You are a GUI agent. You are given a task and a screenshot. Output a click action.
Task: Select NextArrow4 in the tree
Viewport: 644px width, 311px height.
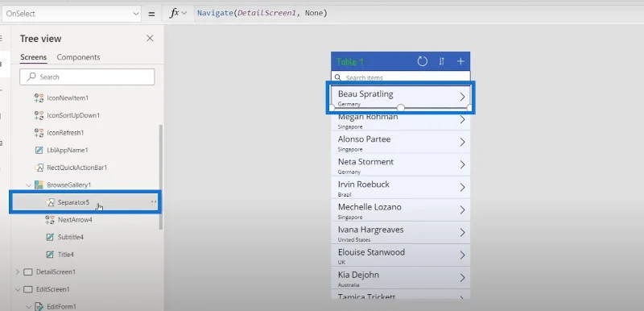pyautogui.click(x=75, y=220)
